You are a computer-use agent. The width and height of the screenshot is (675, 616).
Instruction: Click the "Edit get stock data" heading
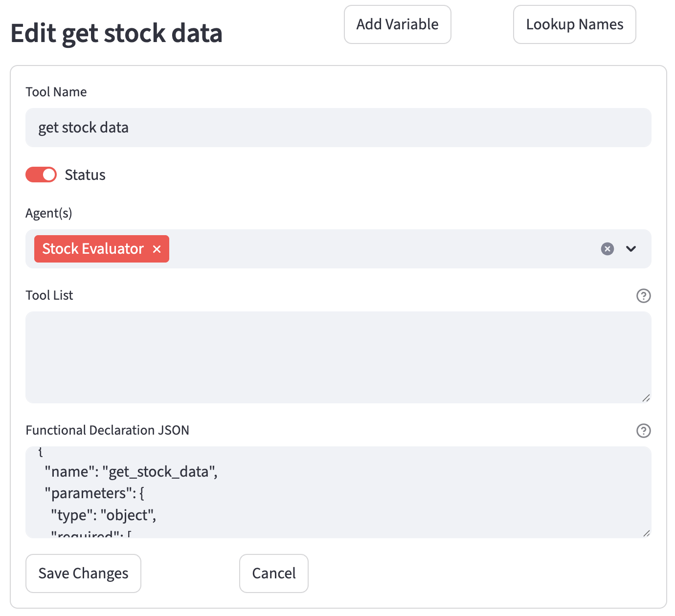coord(116,33)
